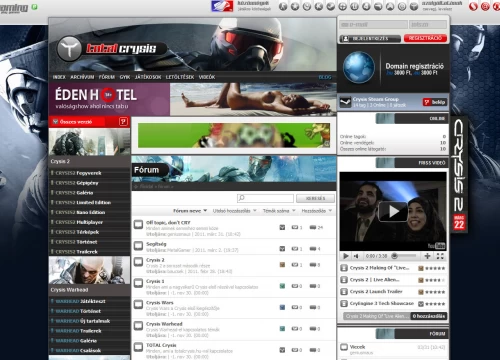The width and height of the screenshot is (500, 360).
Task: Open the BLOG link in navigation bar
Action: 325,77
